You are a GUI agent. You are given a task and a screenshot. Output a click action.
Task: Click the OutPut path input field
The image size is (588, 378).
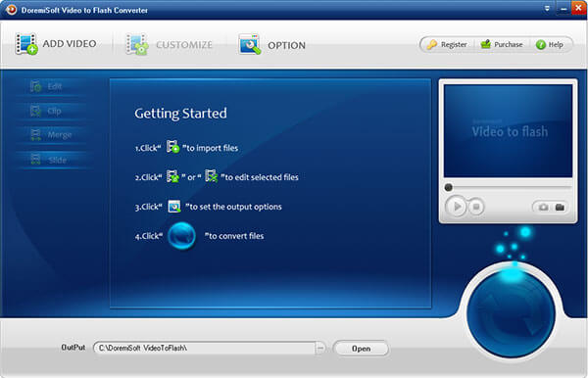(x=205, y=348)
